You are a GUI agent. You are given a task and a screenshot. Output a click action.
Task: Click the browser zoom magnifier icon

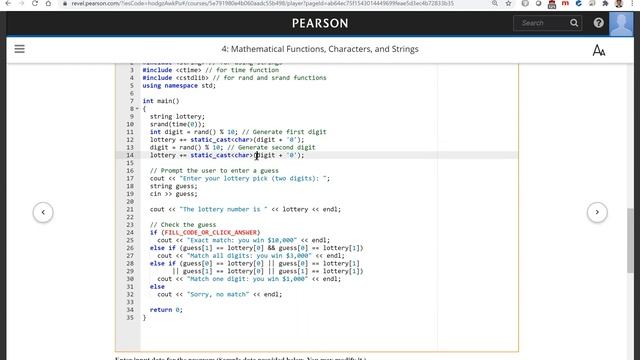[495, 4]
